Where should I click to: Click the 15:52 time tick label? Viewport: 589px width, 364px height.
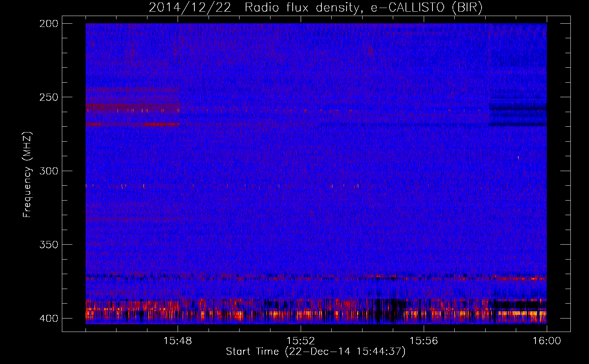pyautogui.click(x=301, y=341)
